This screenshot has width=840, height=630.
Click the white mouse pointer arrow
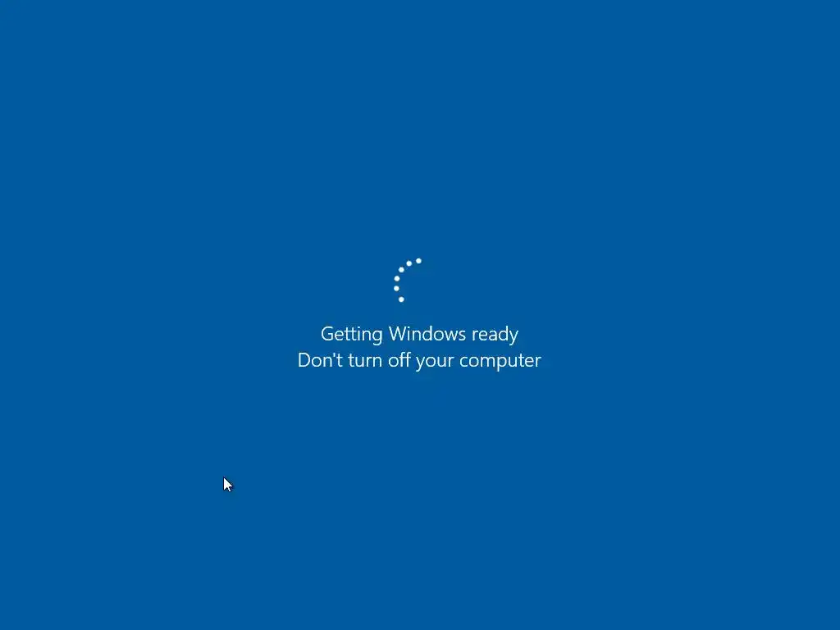click(228, 484)
